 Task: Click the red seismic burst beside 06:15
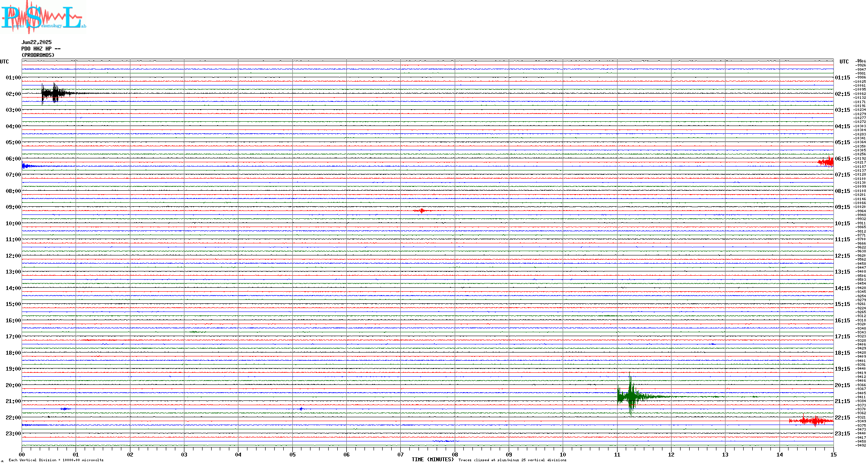tap(826, 162)
